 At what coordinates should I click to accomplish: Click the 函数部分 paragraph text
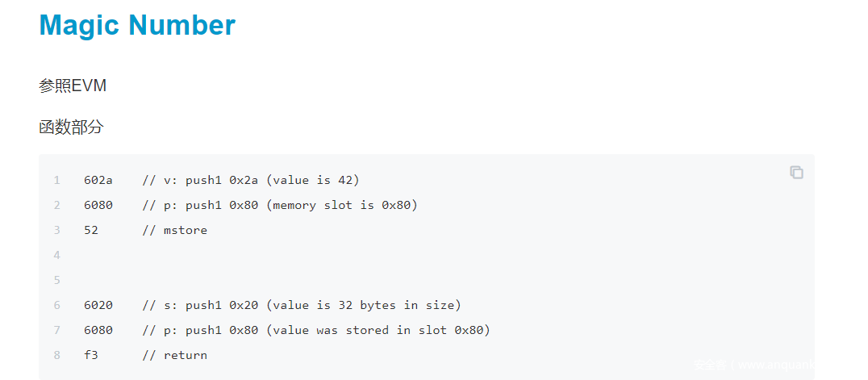71,127
